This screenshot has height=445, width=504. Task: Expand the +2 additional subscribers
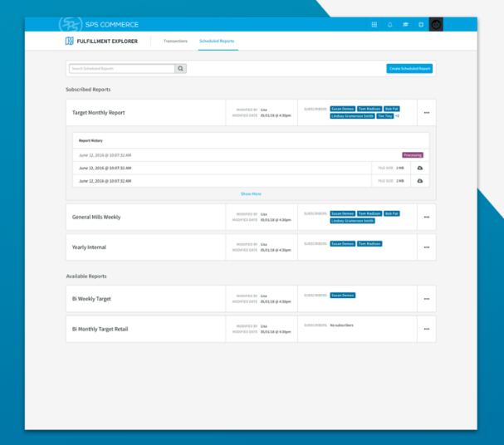coord(397,116)
